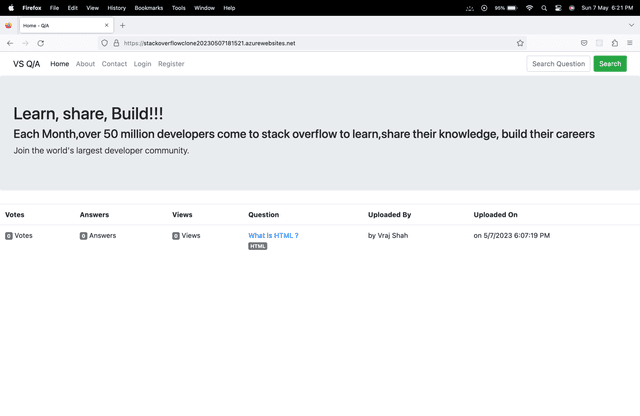Open the History menu
The height and width of the screenshot is (416, 640).
tap(116, 7)
